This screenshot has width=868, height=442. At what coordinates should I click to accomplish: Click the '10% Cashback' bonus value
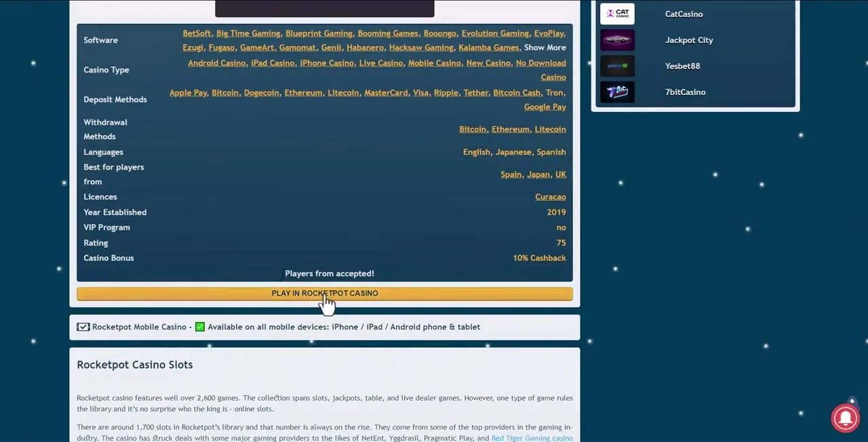tap(539, 258)
